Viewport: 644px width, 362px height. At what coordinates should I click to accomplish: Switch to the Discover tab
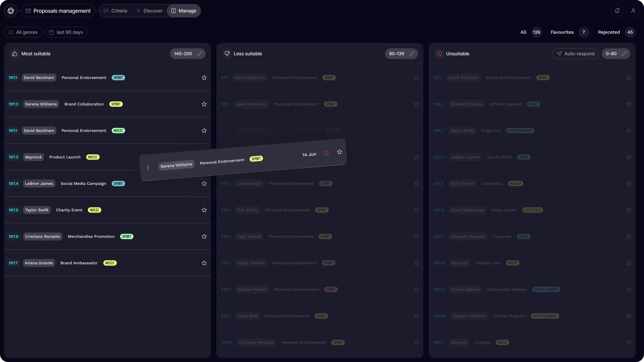(149, 11)
